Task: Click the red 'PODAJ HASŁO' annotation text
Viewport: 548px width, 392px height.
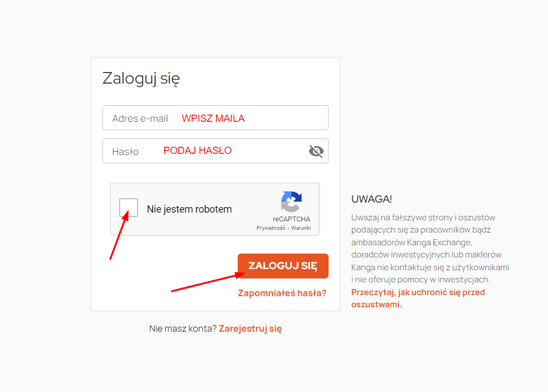Action: point(197,151)
